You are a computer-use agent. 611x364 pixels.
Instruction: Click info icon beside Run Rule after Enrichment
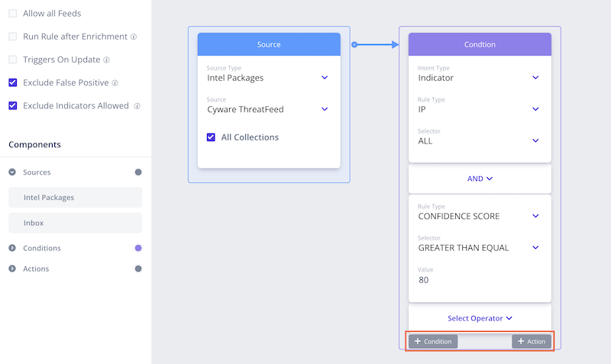pyautogui.click(x=134, y=37)
